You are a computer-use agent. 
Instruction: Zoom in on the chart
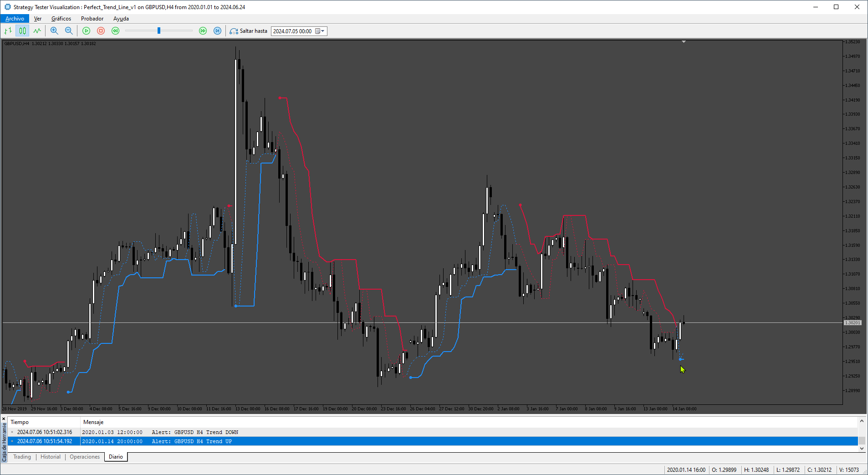point(54,31)
